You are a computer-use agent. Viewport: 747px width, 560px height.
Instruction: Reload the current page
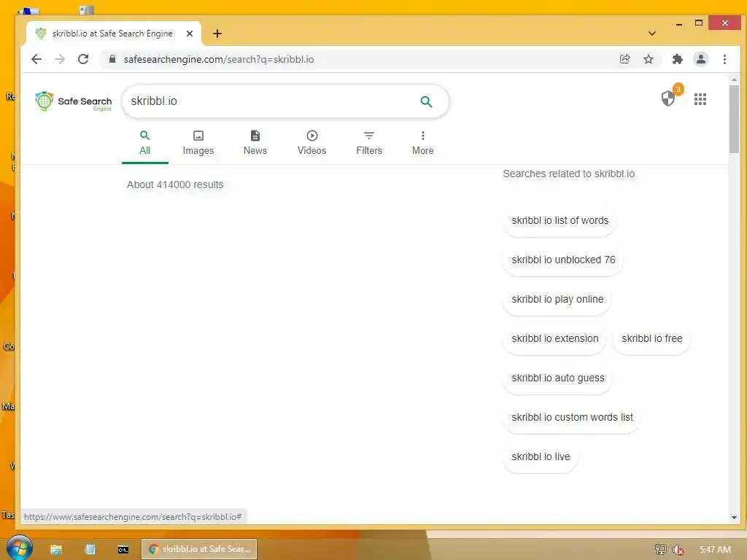83,59
